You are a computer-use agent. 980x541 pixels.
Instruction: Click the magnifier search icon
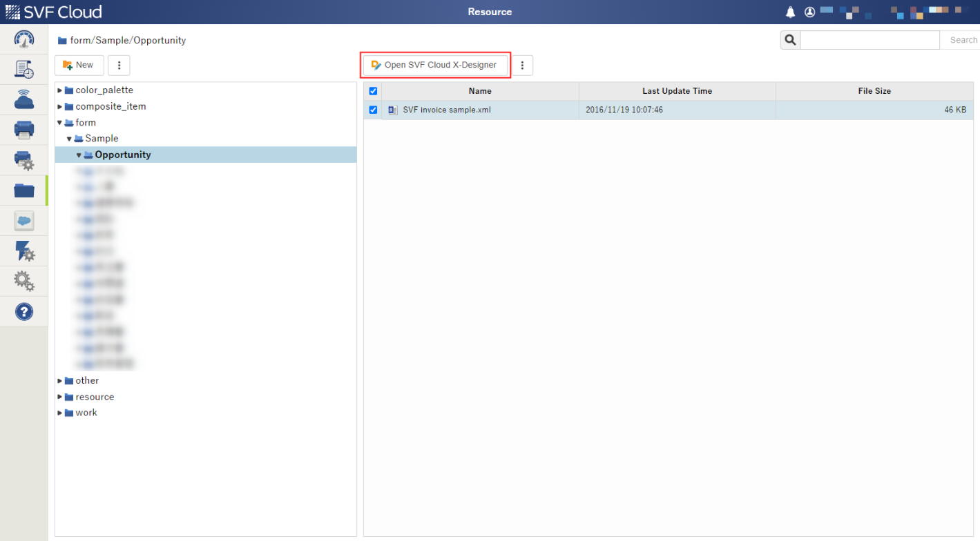tap(790, 40)
